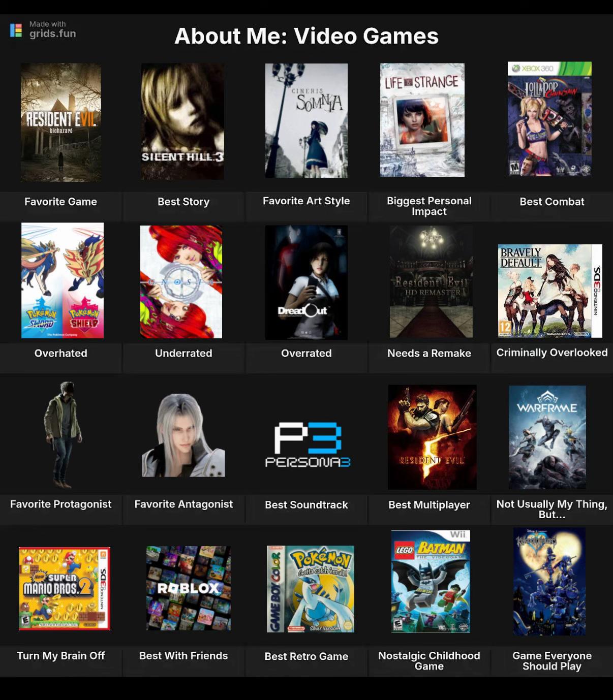
Task: Click the 'Best Soundtrack' label
Action: tap(306, 505)
